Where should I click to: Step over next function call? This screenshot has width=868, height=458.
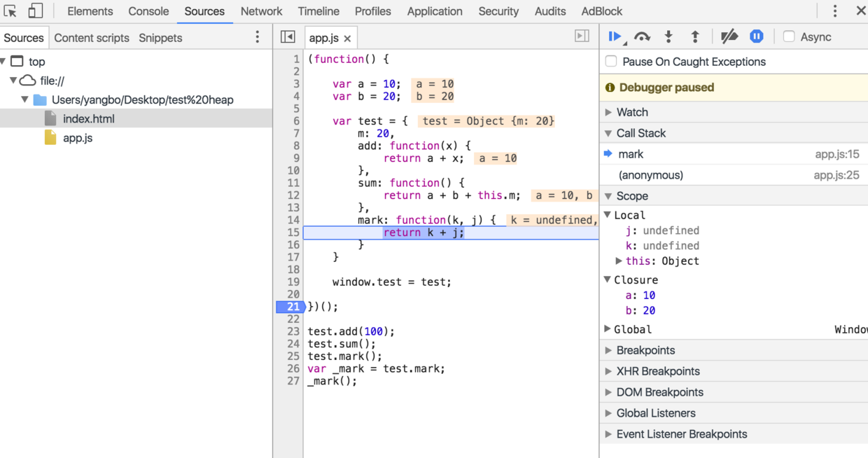[x=642, y=36]
